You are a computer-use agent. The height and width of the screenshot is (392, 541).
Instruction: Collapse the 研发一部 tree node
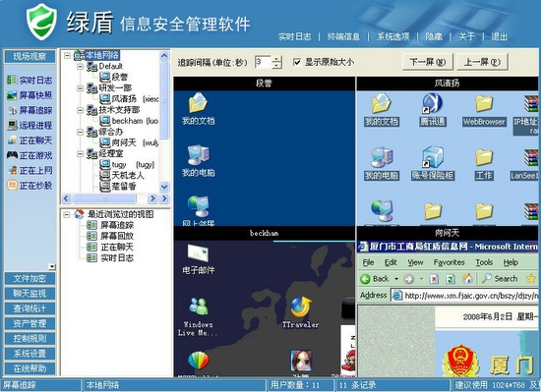coord(80,88)
